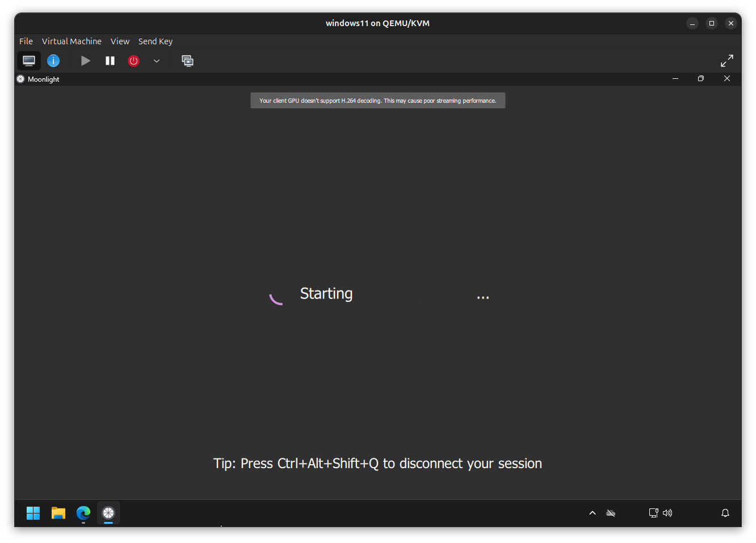Show virtual machine information details

(x=53, y=61)
